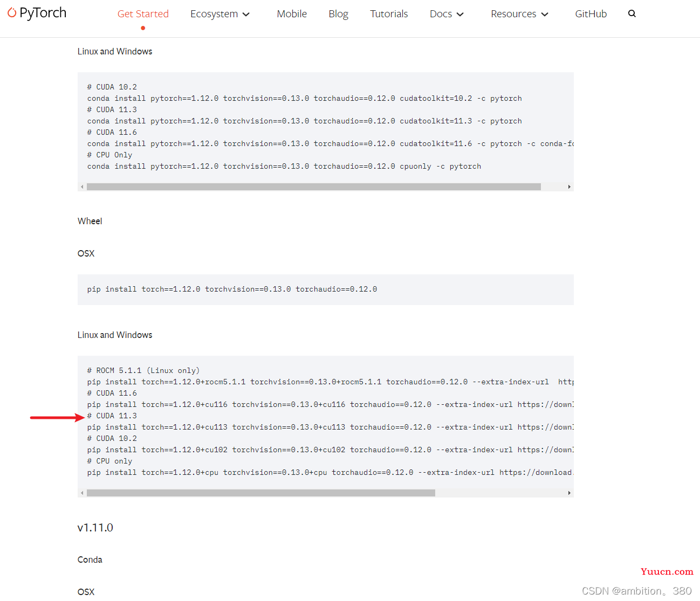The width and height of the screenshot is (700, 601).
Task: Click the conda code block horizontal scrollbar
Action: [x=314, y=187]
